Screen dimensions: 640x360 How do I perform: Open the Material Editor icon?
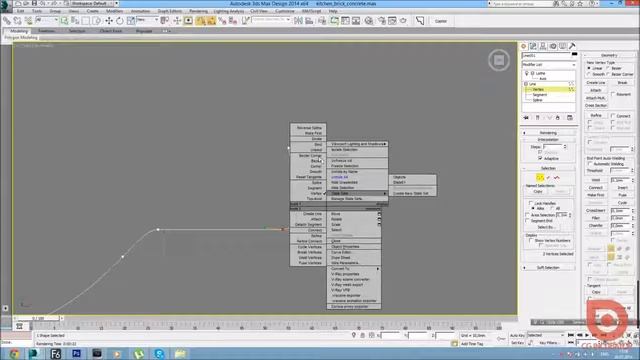369,21
